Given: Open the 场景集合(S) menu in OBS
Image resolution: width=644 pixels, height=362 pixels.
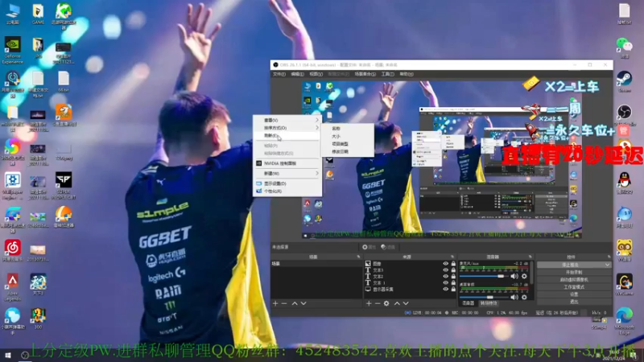Looking at the screenshot, I should [365, 74].
